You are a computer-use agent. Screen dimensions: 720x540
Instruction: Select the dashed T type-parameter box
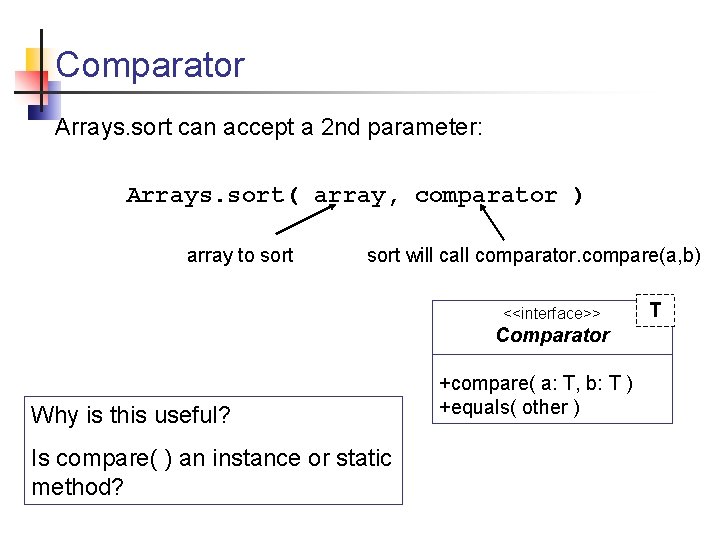tap(655, 310)
